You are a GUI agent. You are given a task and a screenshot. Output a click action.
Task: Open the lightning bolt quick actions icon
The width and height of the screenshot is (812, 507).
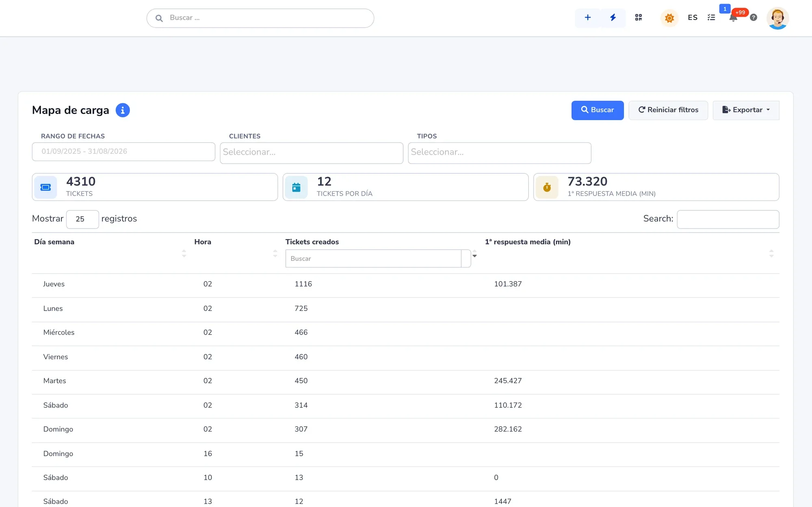[x=613, y=18]
